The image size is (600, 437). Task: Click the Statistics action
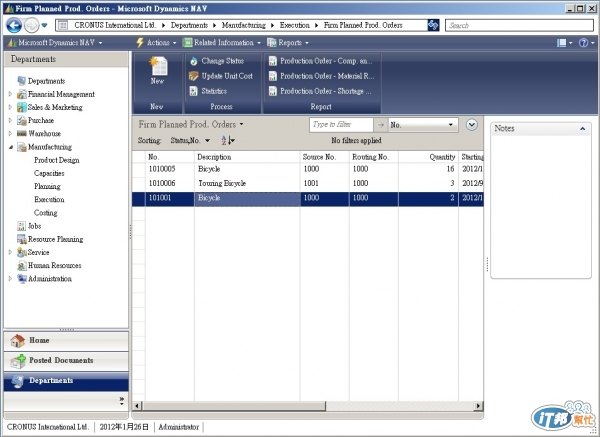(x=208, y=91)
